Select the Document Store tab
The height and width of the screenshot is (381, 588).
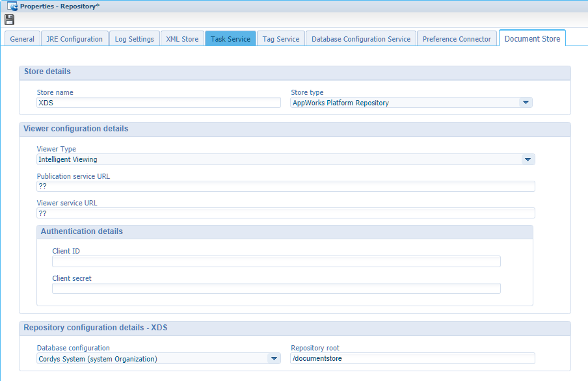point(531,38)
